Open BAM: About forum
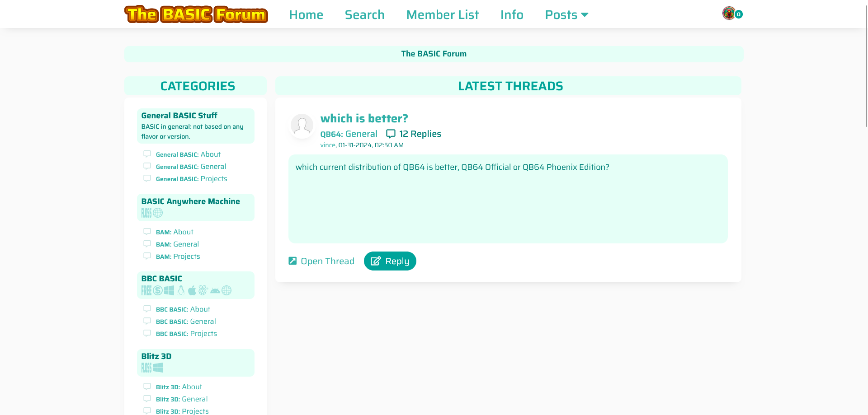Image resolution: width=868 pixels, height=415 pixels. [x=175, y=232]
